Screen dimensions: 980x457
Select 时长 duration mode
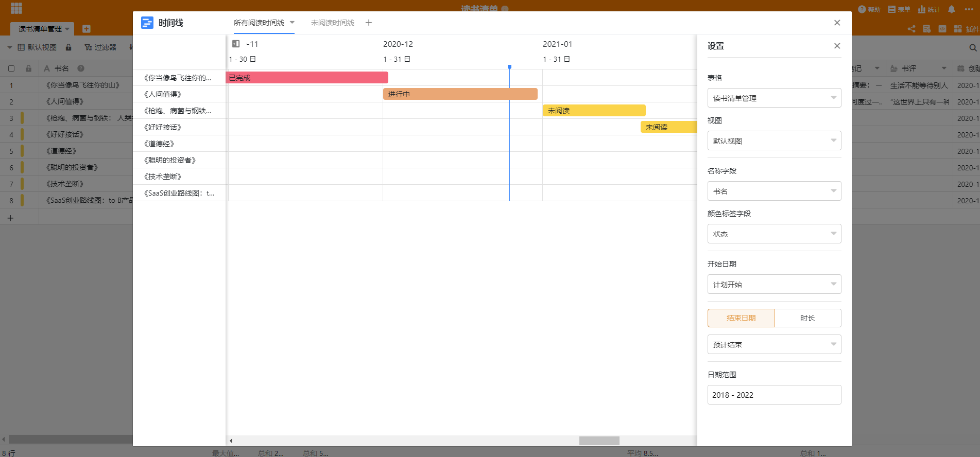[807, 318]
